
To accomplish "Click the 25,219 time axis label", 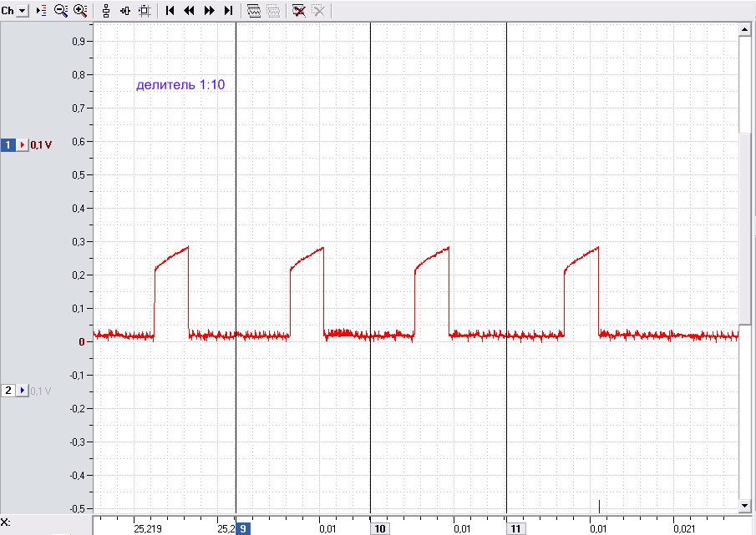I will pos(148,528).
